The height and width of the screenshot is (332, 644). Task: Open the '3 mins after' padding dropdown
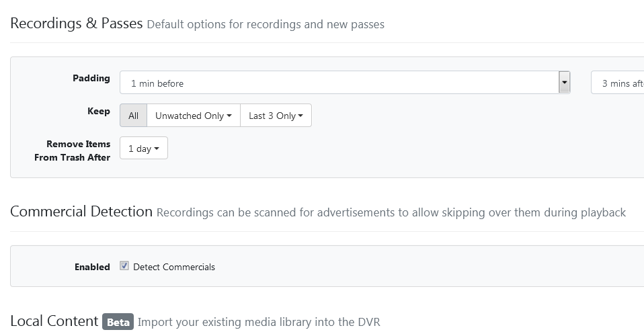click(618, 83)
